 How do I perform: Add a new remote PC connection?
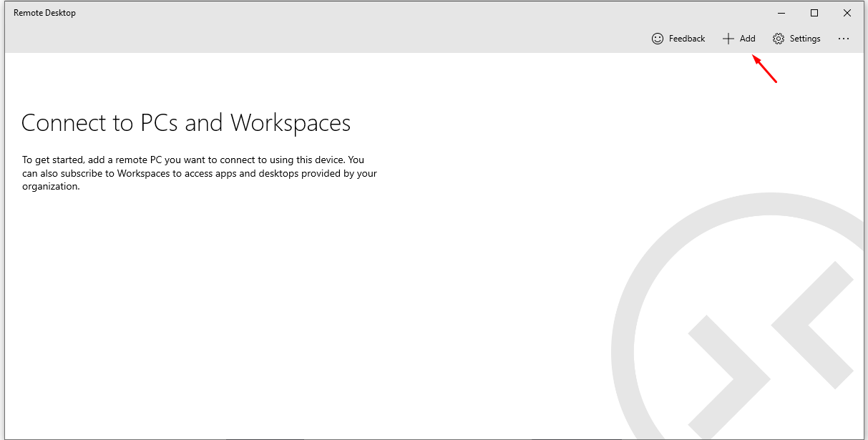738,39
